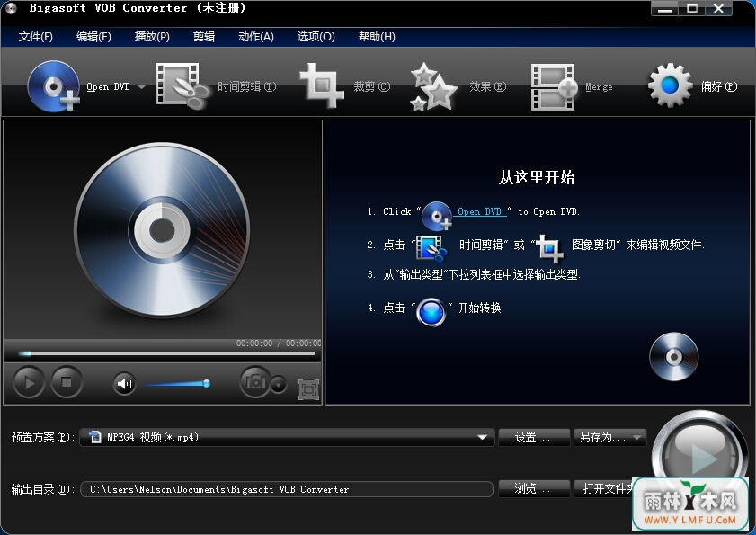Maximize the Bigasoft VOB Converter window
The image size is (756, 535).
(692, 9)
